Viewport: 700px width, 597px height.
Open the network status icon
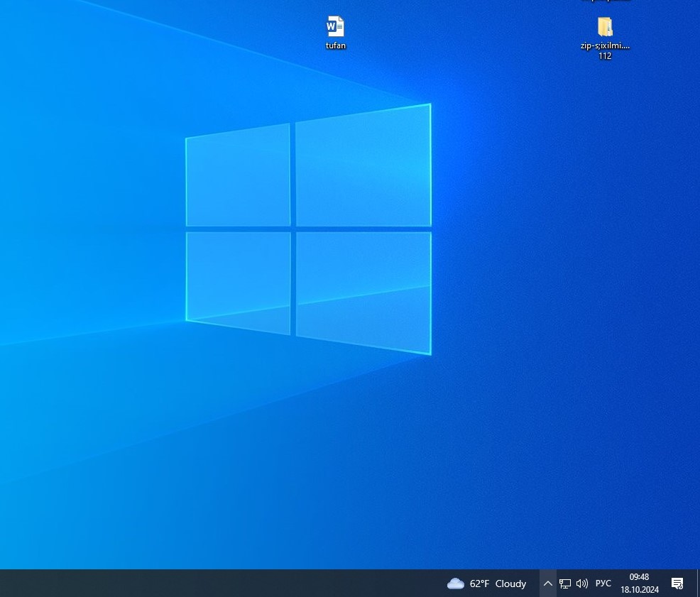click(564, 584)
